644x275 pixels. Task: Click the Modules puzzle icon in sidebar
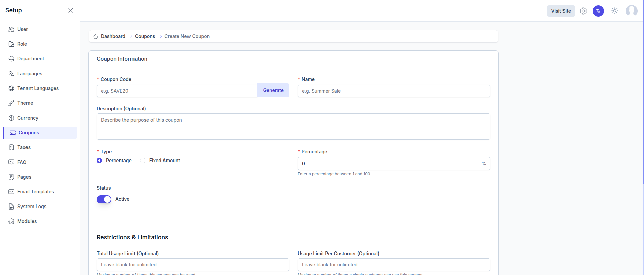click(x=11, y=221)
